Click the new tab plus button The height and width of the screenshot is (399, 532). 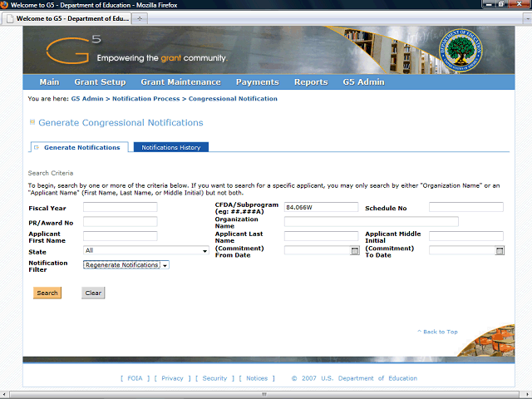tap(140, 18)
